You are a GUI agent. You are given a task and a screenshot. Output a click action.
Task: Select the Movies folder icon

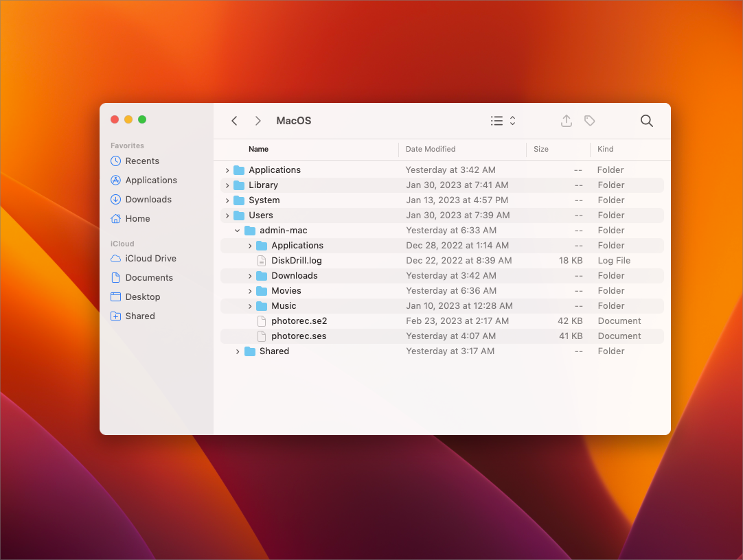[262, 291]
